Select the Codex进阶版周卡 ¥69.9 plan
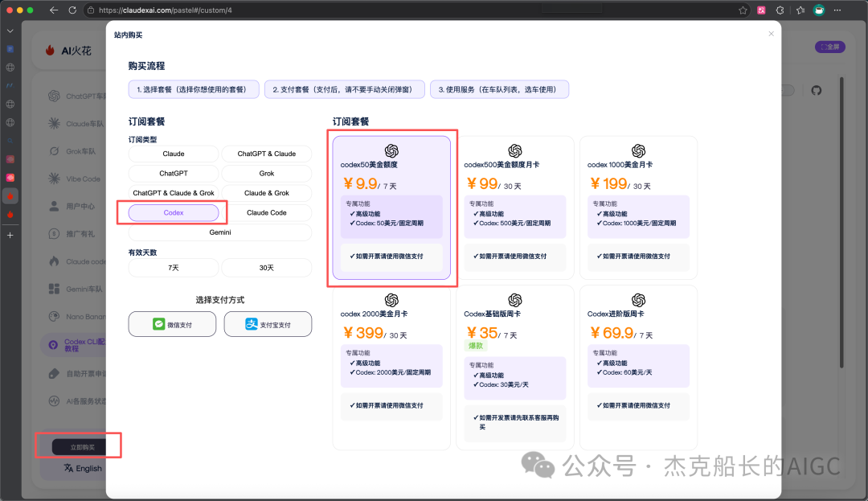 point(638,368)
